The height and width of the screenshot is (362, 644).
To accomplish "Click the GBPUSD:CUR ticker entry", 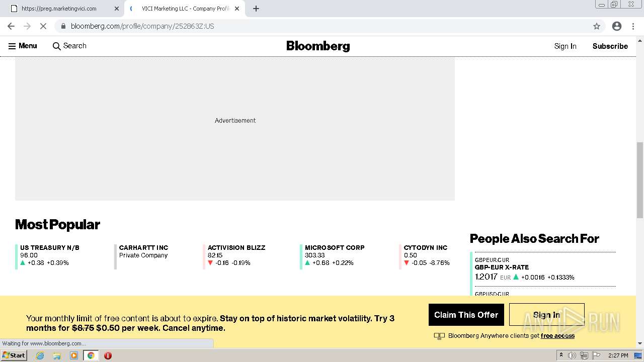I will [x=492, y=294].
